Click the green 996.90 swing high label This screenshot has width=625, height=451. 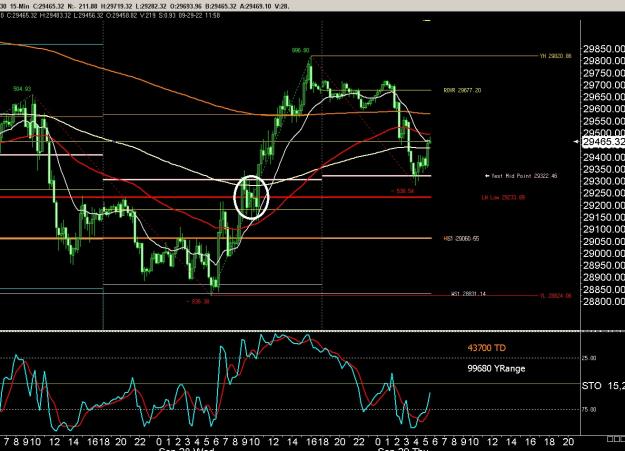pyautogui.click(x=301, y=51)
